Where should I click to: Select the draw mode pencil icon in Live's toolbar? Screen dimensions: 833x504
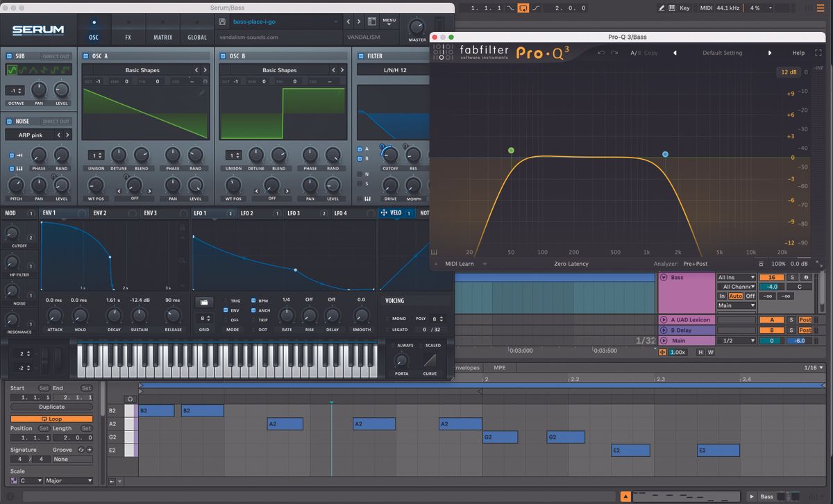click(662, 8)
